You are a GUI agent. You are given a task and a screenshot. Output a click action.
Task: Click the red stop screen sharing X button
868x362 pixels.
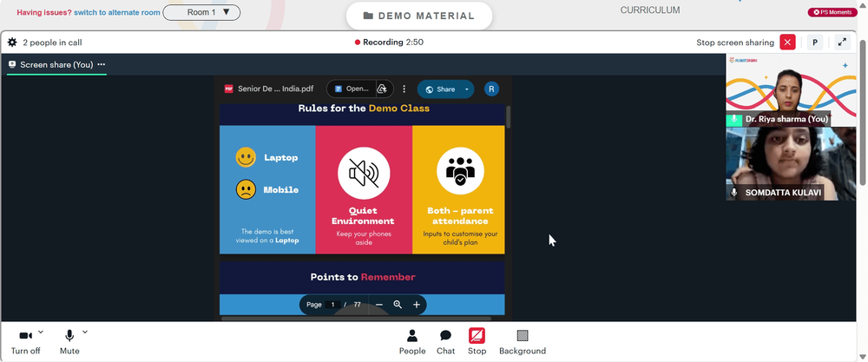(787, 42)
